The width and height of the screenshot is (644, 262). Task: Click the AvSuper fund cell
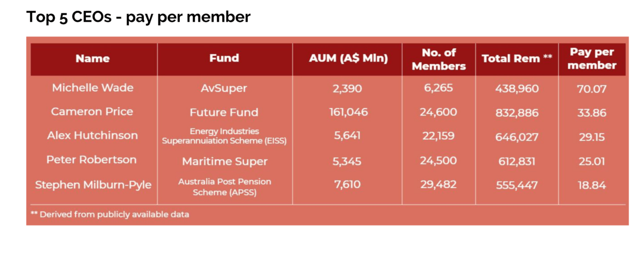click(x=224, y=89)
